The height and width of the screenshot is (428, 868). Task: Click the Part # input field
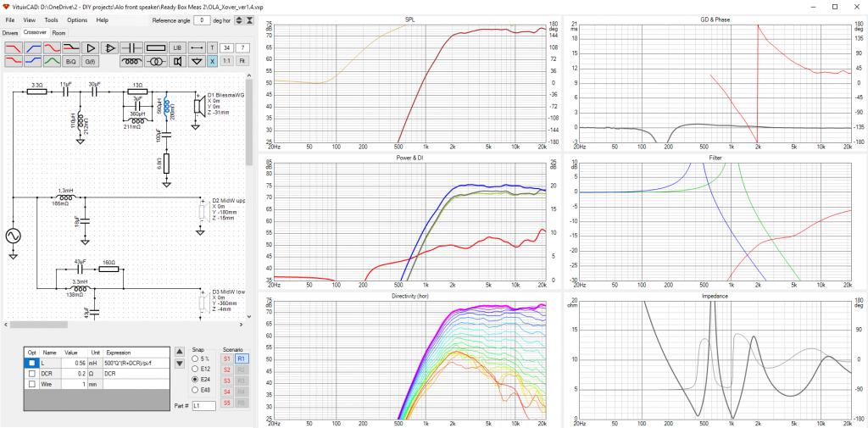pyautogui.click(x=203, y=406)
